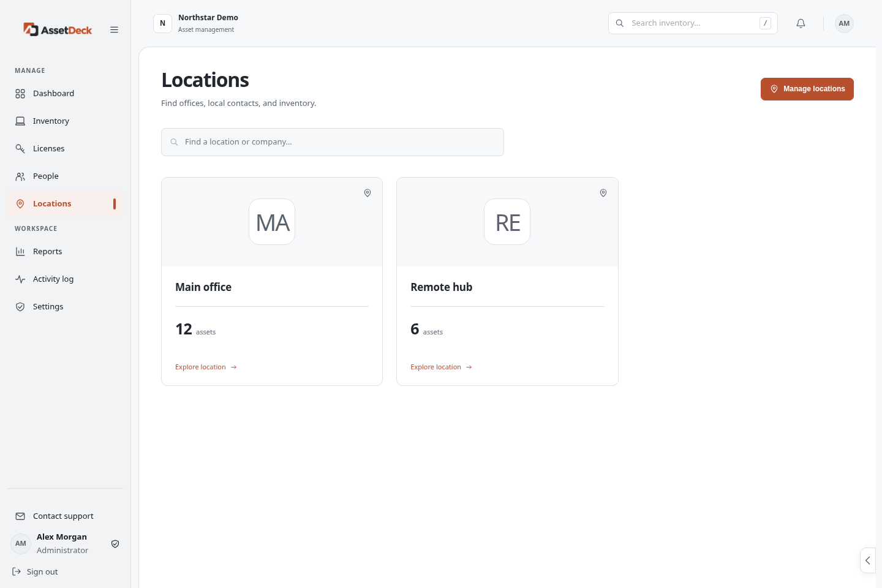Open the Remote hub card title

[441, 287]
